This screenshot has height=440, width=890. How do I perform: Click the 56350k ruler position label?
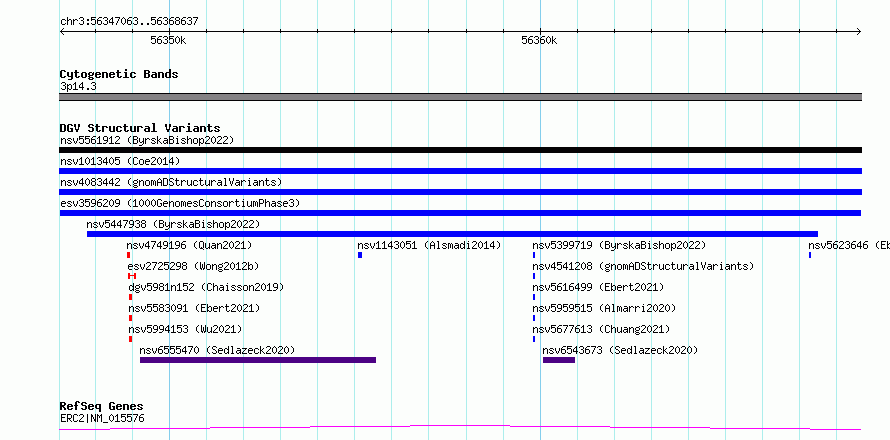169,40
